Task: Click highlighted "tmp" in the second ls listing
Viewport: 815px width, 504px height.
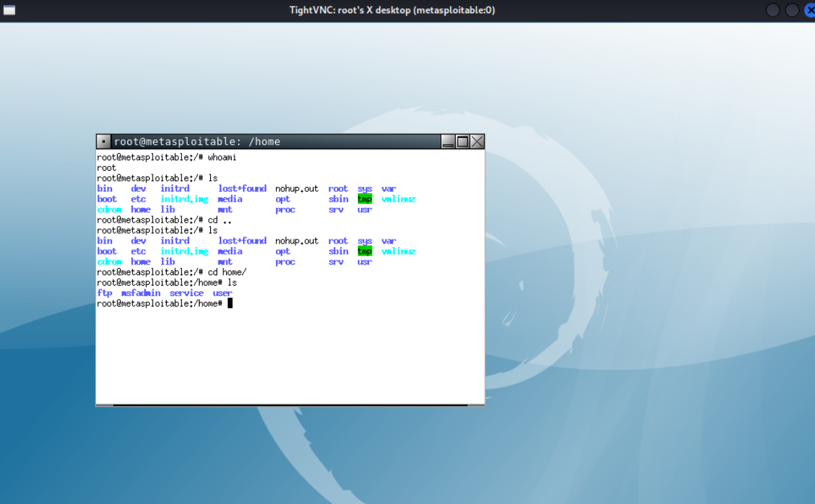Action: (365, 251)
